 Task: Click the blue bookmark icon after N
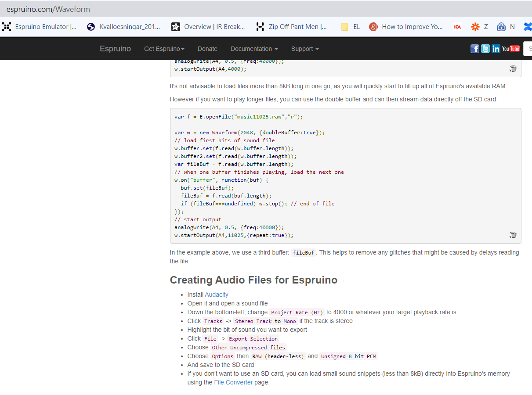528,27
